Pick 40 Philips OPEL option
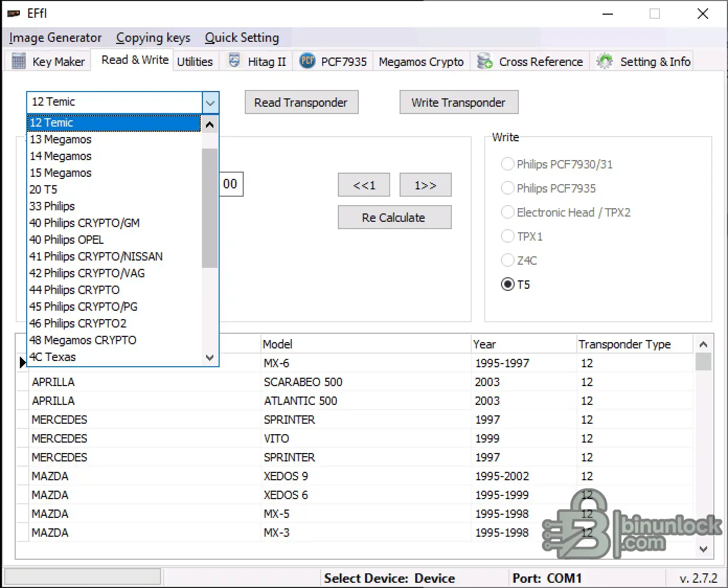 [114, 240]
